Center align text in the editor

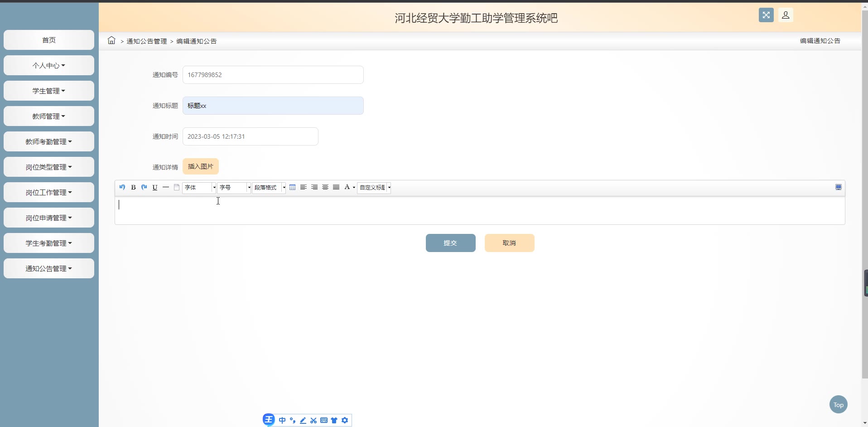325,187
